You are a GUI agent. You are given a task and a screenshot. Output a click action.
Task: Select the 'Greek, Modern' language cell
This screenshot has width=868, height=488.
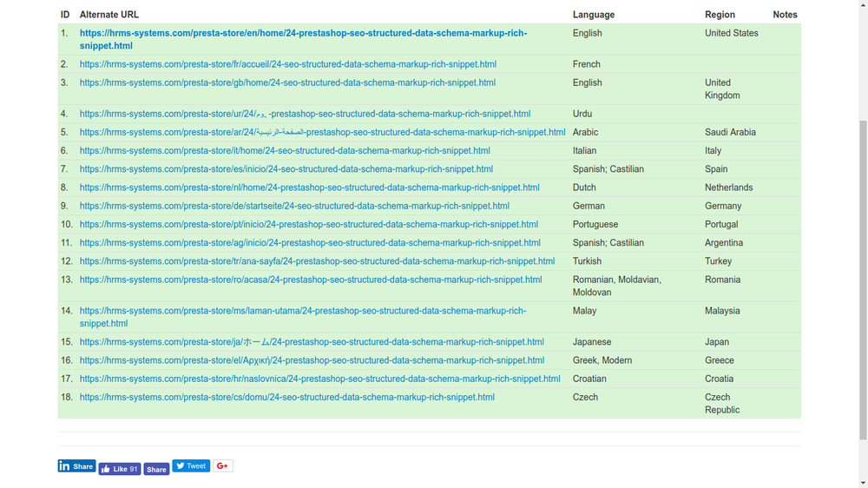(602, 360)
